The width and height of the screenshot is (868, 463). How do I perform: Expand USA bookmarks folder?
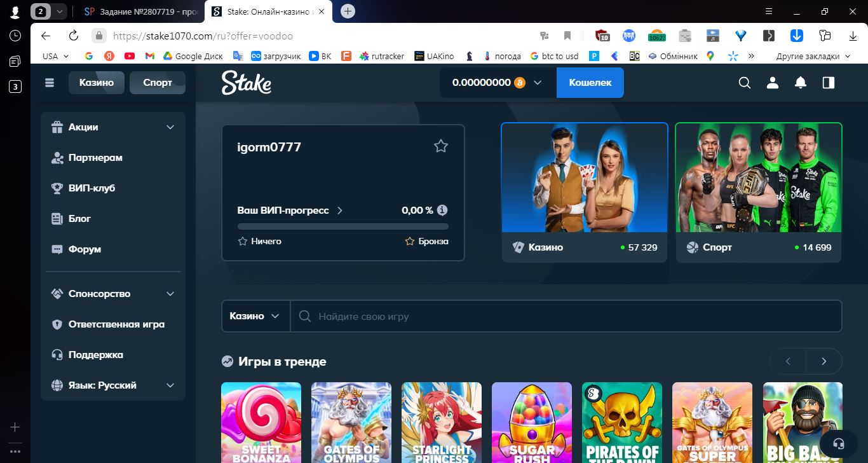(56, 56)
